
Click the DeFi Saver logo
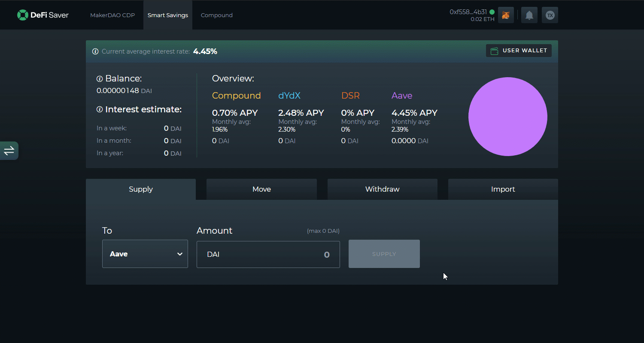tap(43, 15)
